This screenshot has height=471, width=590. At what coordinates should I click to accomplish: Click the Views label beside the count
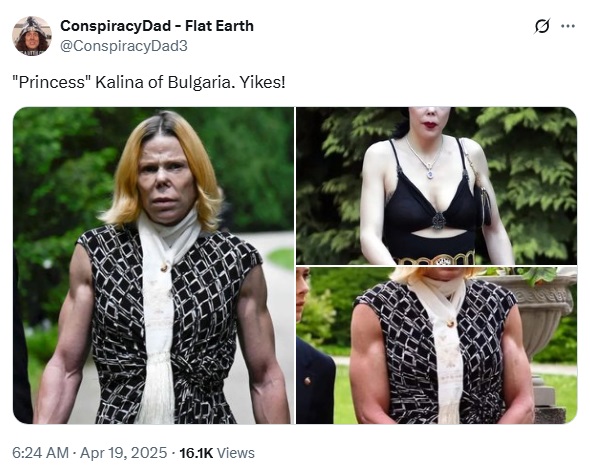[x=236, y=453]
